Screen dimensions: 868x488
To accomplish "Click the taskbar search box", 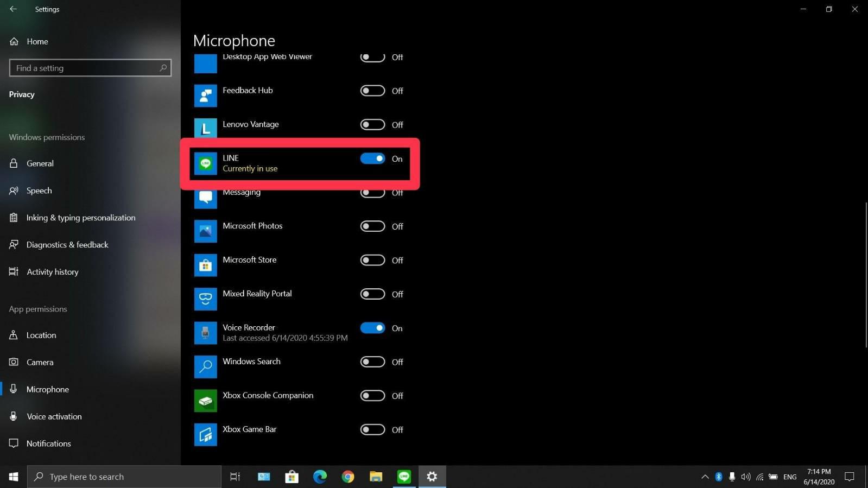I will (x=124, y=477).
